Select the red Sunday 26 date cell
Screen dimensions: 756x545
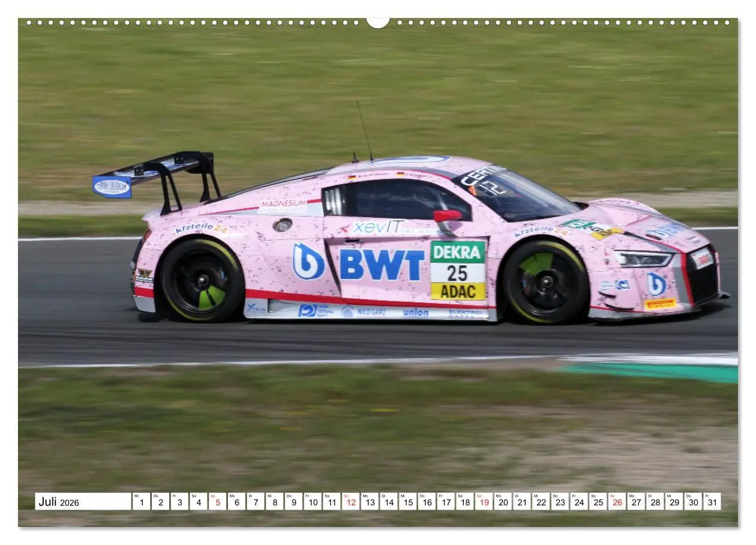point(617,502)
